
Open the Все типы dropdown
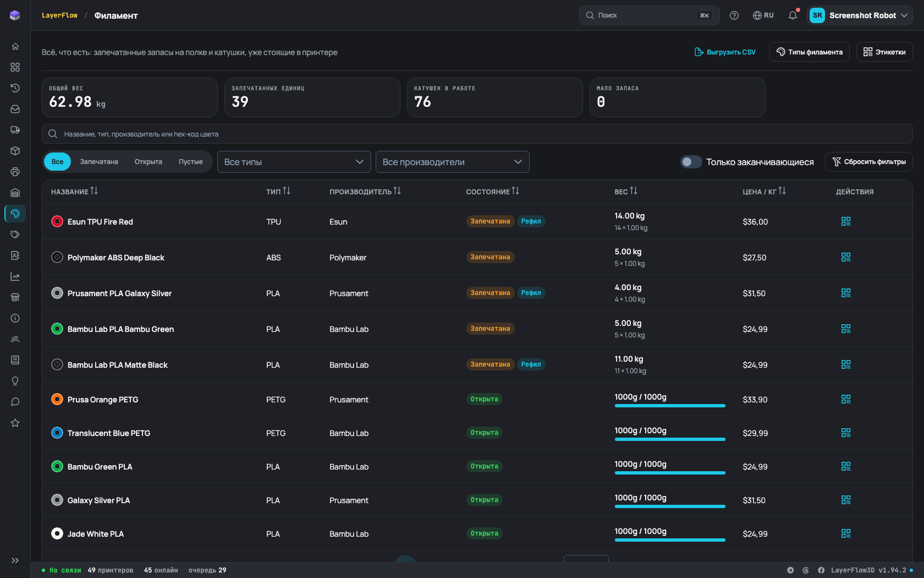(294, 162)
